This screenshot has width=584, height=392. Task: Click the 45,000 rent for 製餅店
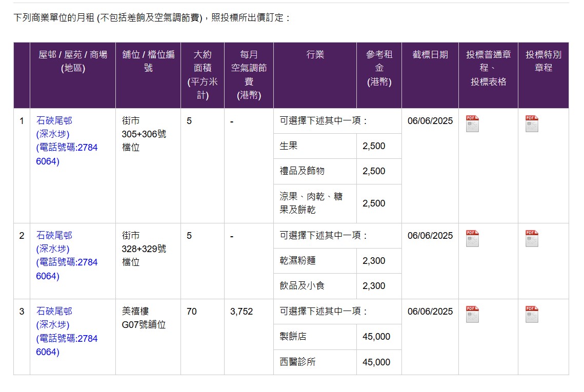[376, 337]
